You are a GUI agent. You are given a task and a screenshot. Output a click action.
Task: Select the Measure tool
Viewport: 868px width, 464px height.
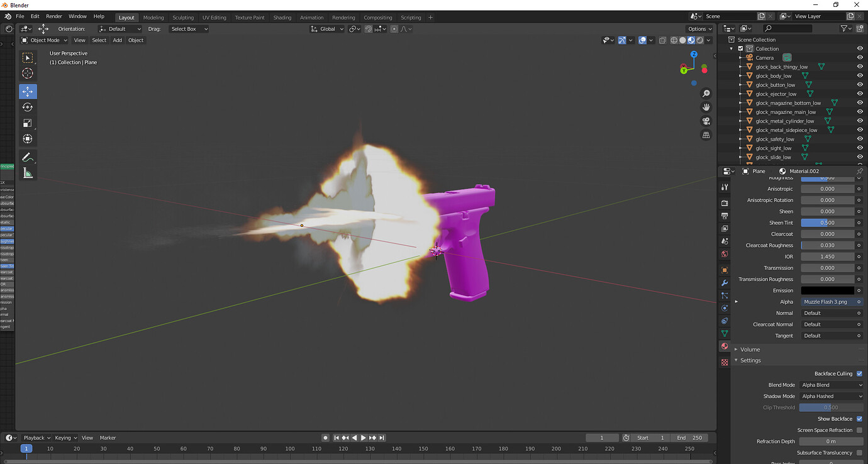(28, 173)
